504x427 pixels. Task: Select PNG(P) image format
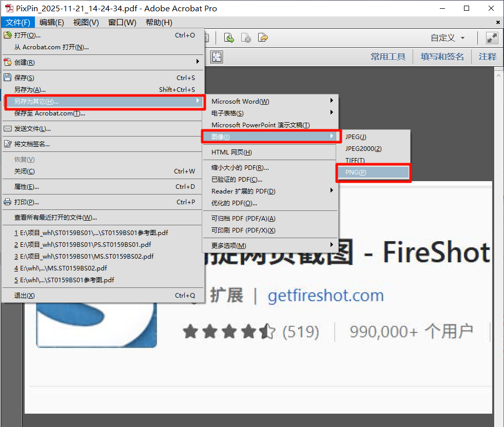[374, 172]
